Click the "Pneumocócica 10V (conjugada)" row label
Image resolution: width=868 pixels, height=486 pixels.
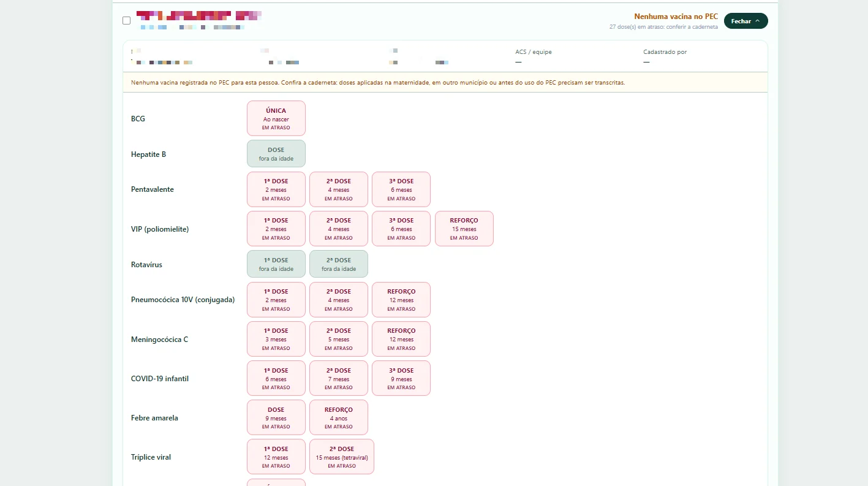[183, 300]
